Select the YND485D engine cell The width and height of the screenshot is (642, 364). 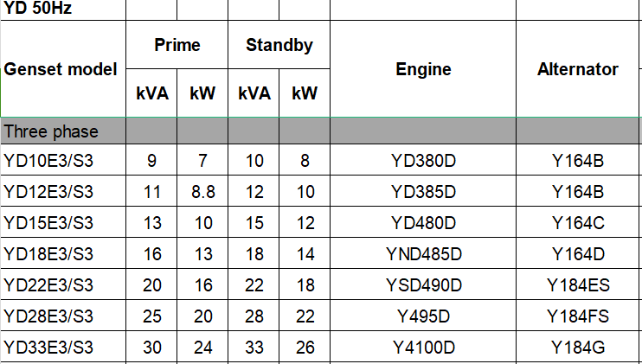(x=423, y=253)
